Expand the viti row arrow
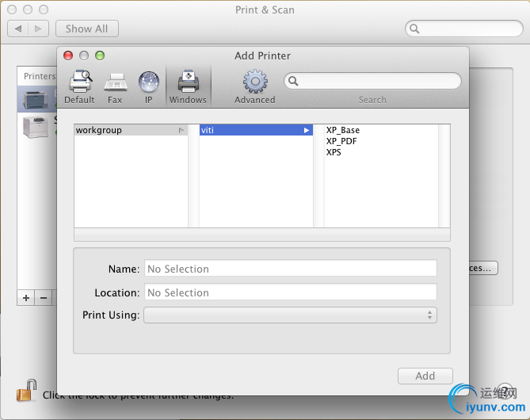 307,130
